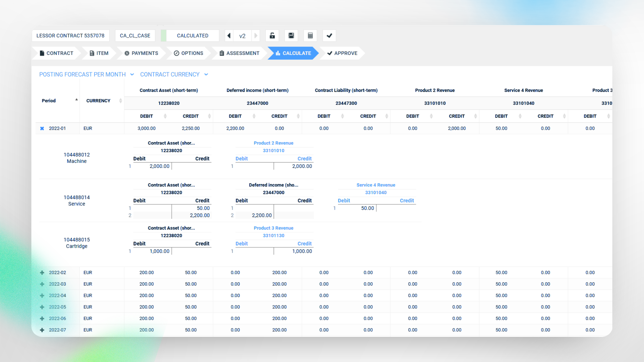Click account number 33101040 in T-account
The image size is (644, 362).
(376, 192)
